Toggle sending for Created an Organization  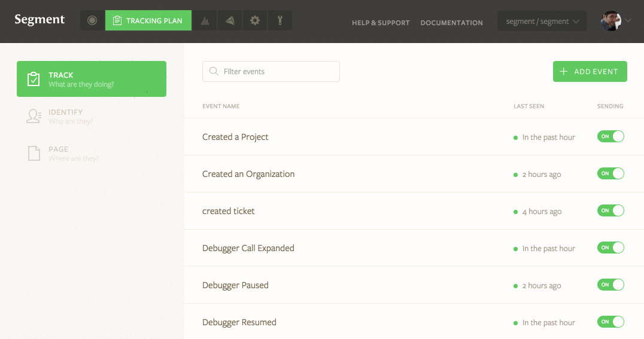(x=610, y=173)
